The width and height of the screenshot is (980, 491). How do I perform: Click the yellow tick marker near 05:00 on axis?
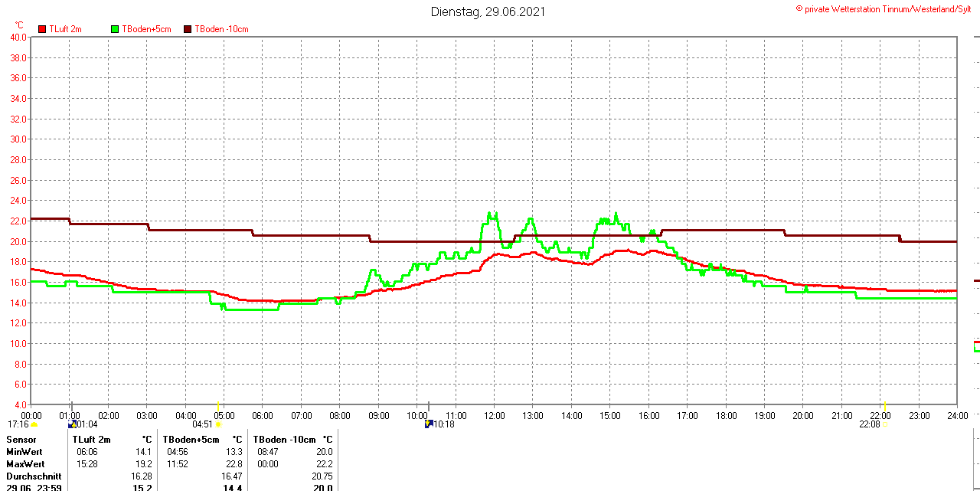[218, 405]
